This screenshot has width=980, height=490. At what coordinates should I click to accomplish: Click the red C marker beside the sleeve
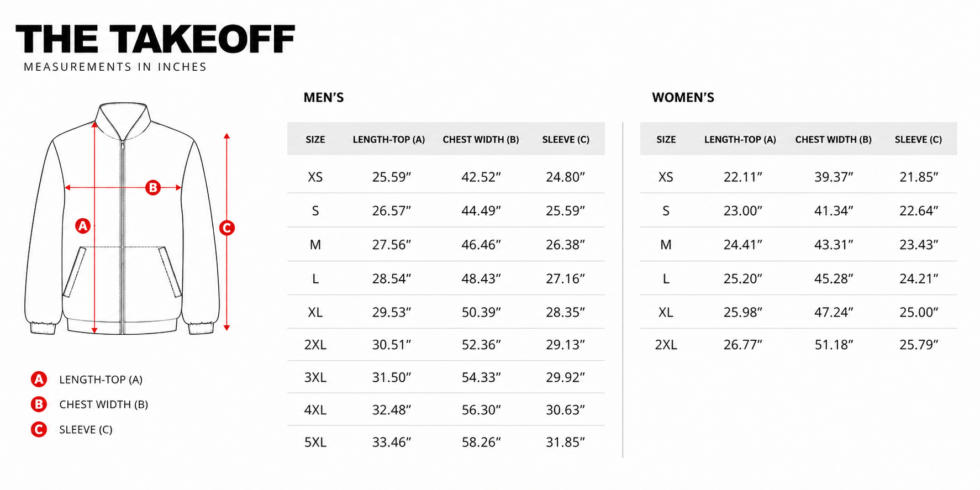(x=226, y=228)
